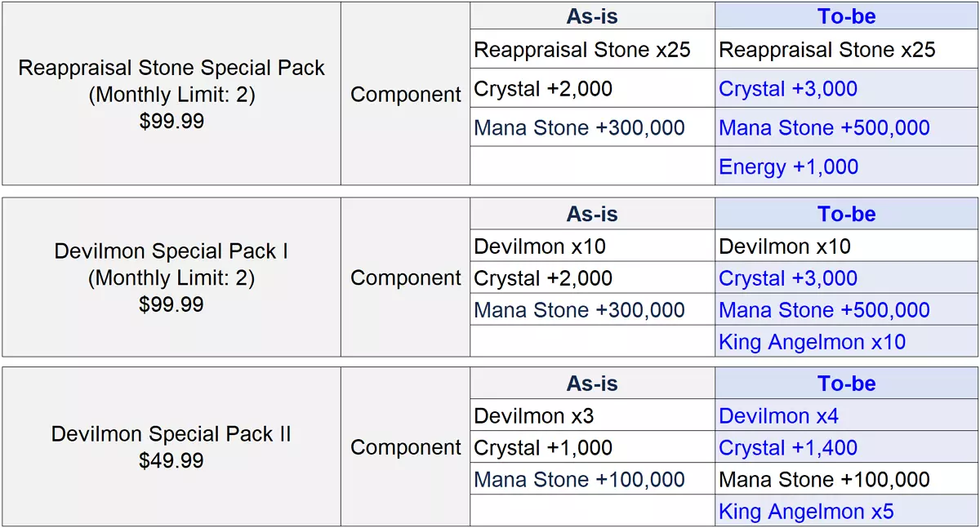Select As-is Reappraisal Stone x25 cell
Screen dimensions: 980x528
click(x=582, y=50)
